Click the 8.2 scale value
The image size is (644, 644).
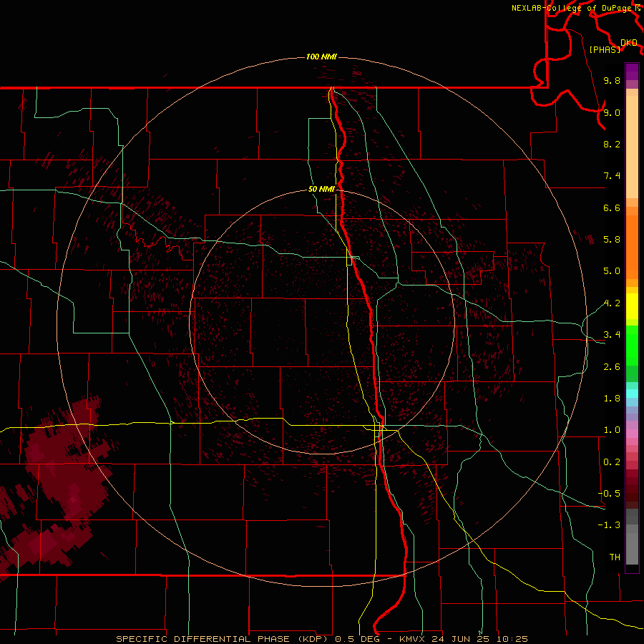612,144
